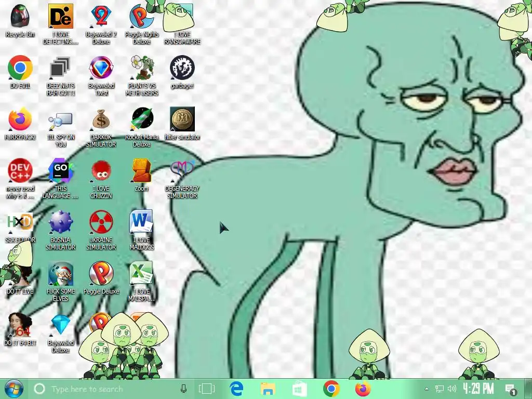The width and height of the screenshot is (532, 399).
Task: Select the Dev C++ 'never used' icon
Action: click(x=20, y=170)
